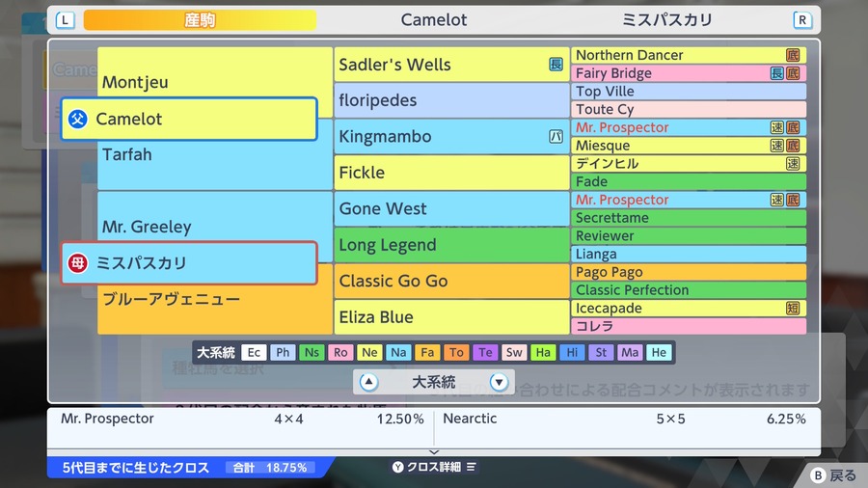The height and width of the screenshot is (488, 868).
Task: Click the blue 父 sire icon beside Camelot
Action: (x=77, y=119)
